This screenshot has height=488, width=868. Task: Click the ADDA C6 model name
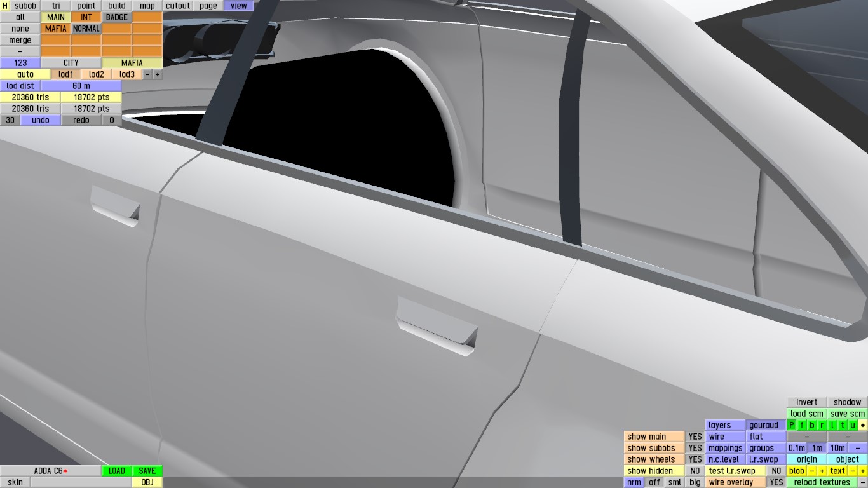coord(51,471)
